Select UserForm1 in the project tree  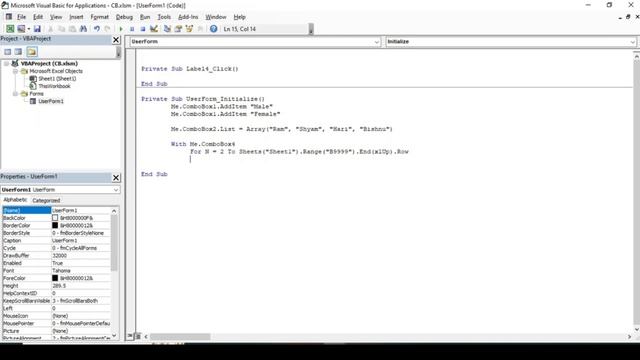click(x=51, y=101)
